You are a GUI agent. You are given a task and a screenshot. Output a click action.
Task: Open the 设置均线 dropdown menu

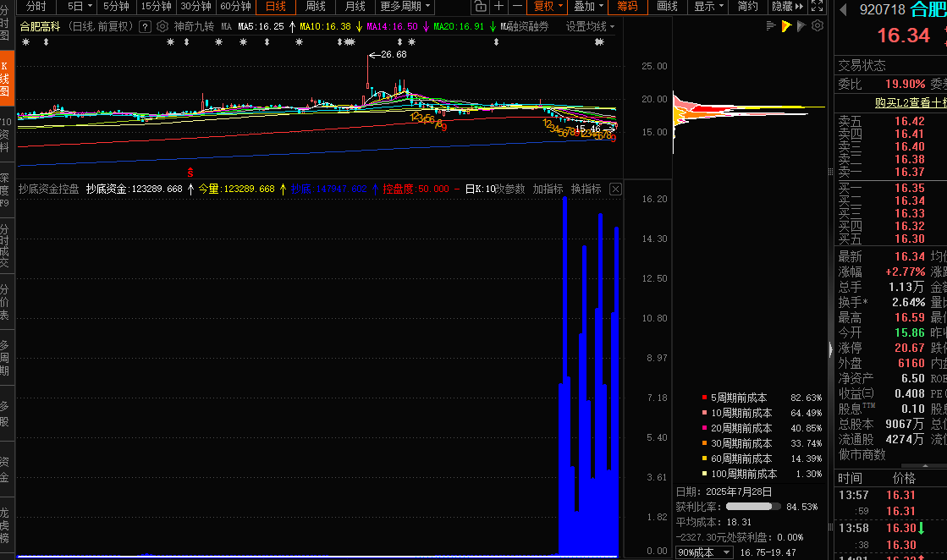[x=590, y=26]
